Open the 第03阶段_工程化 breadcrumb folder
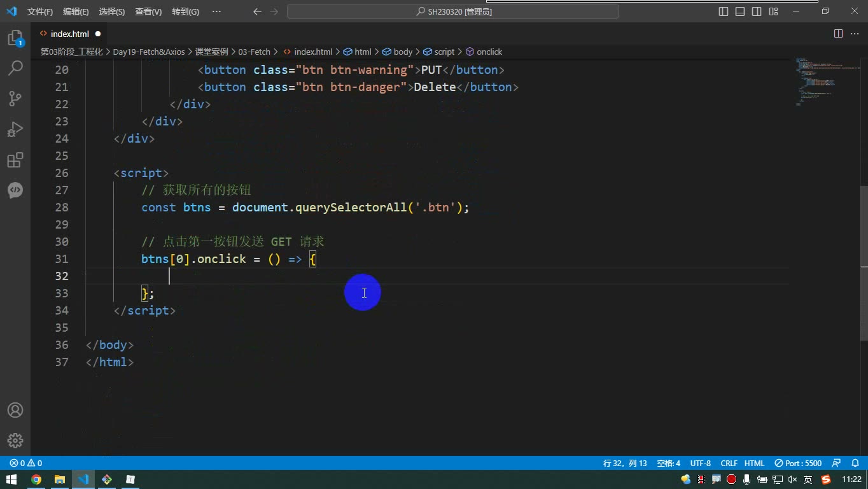The height and width of the screenshot is (489, 868). 71,52
